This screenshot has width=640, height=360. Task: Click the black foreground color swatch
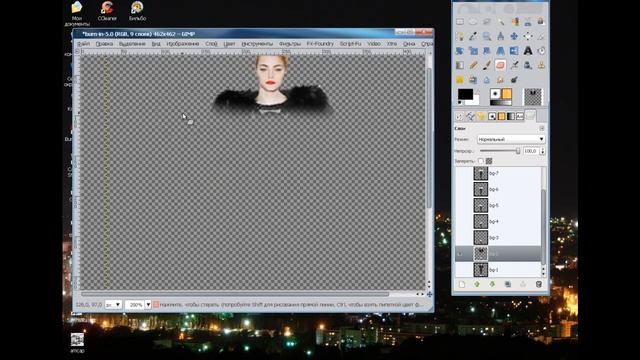(465, 94)
